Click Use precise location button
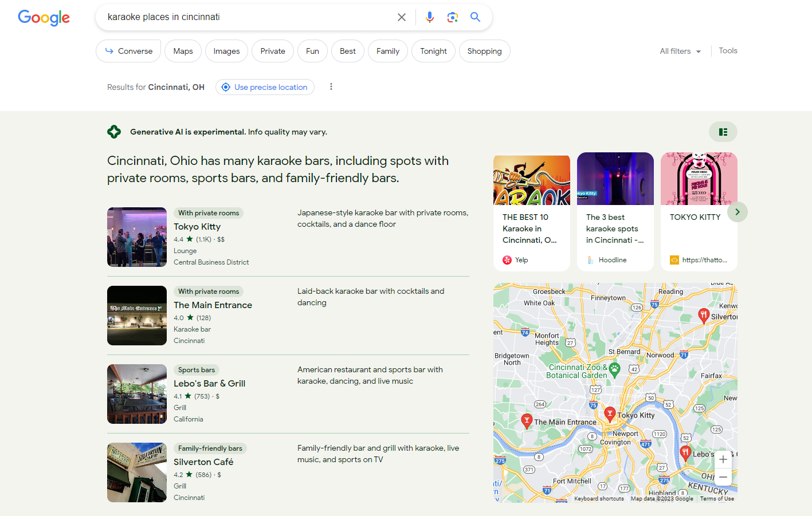 [x=265, y=87]
